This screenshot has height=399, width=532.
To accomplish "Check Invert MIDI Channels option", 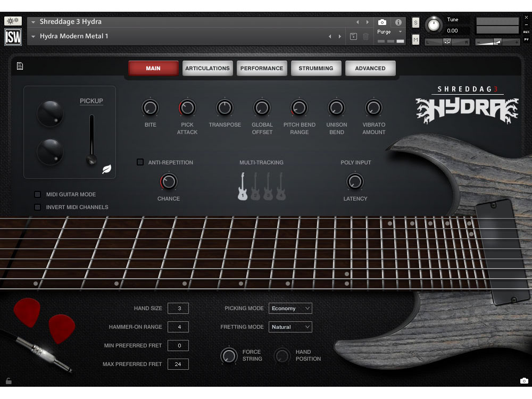I will 38,207.
